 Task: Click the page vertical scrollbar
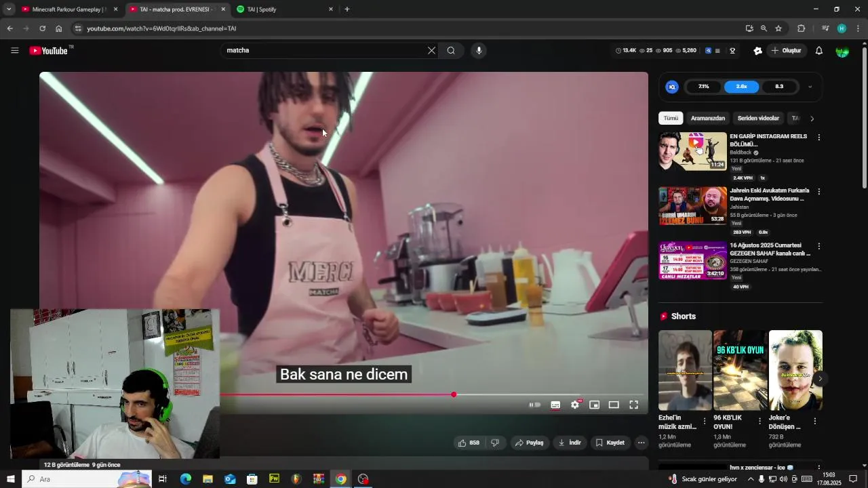[x=864, y=119]
